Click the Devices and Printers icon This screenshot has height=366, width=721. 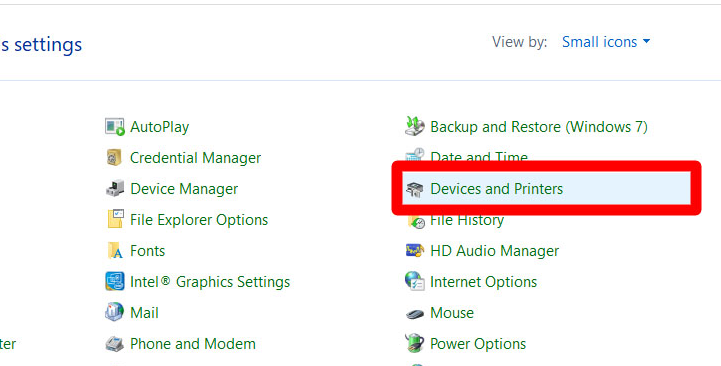tap(415, 189)
